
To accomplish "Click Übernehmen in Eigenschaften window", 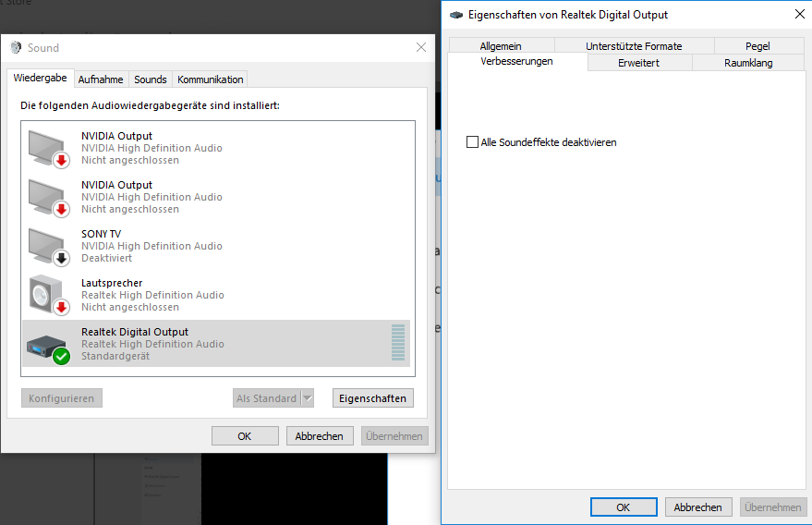I will [773, 507].
